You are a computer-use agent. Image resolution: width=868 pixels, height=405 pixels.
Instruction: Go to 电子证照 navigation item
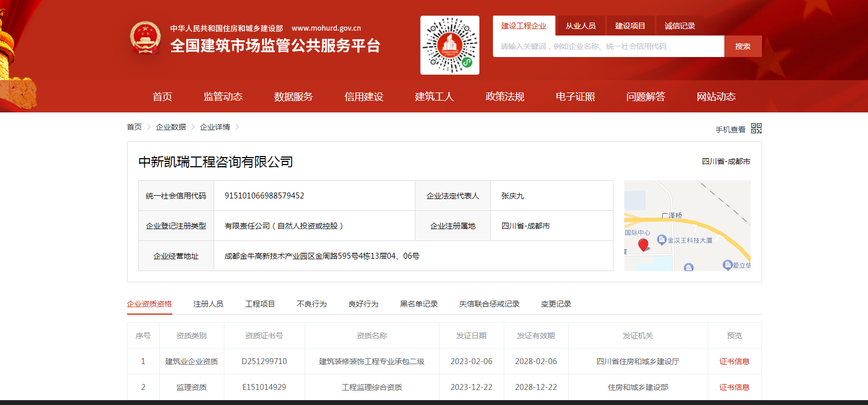[575, 97]
